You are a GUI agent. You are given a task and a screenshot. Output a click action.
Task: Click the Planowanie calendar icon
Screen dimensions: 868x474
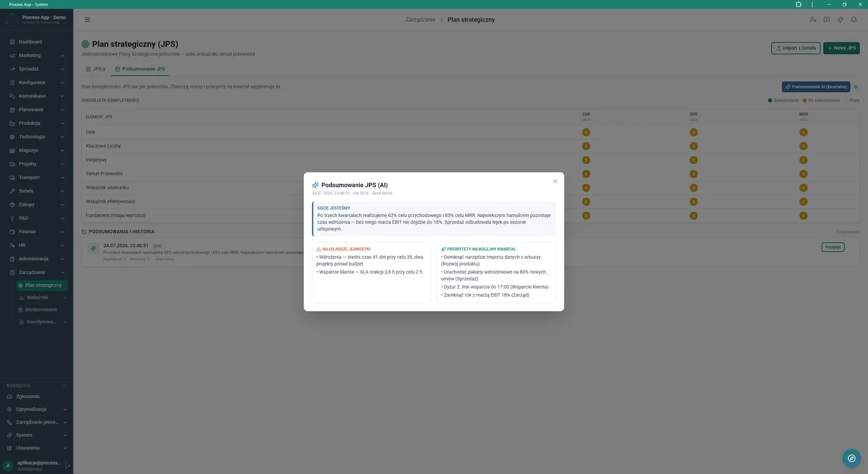coord(12,110)
